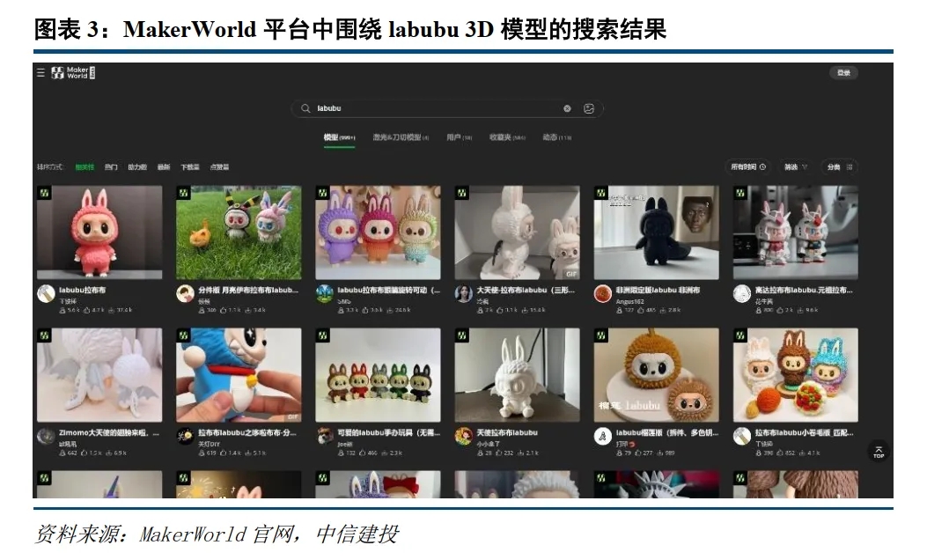The width and height of the screenshot is (927, 560).
Task: Sort results by 热门
Action: coord(111,166)
